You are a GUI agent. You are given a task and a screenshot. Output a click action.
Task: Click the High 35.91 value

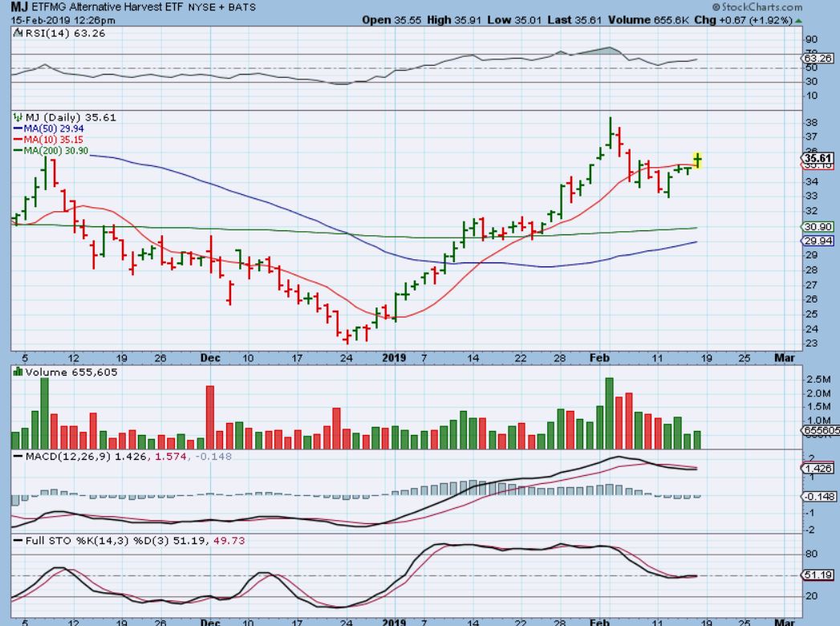455,20
